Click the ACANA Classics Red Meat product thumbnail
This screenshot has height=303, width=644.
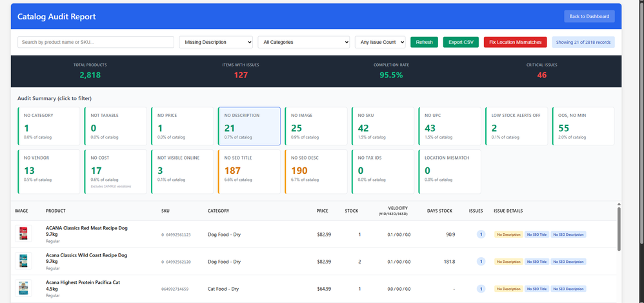click(x=23, y=234)
